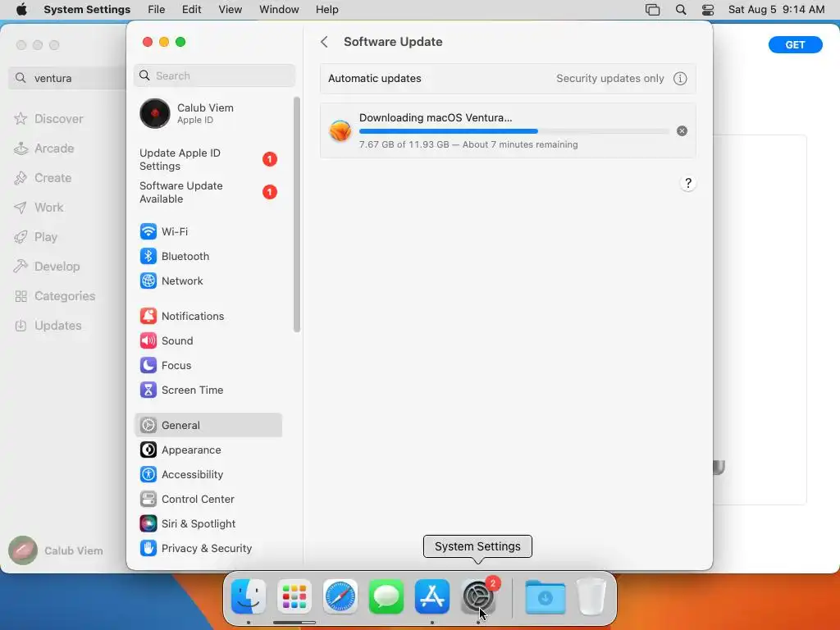Open the Window menu
The width and height of the screenshot is (840, 630).
click(x=279, y=10)
